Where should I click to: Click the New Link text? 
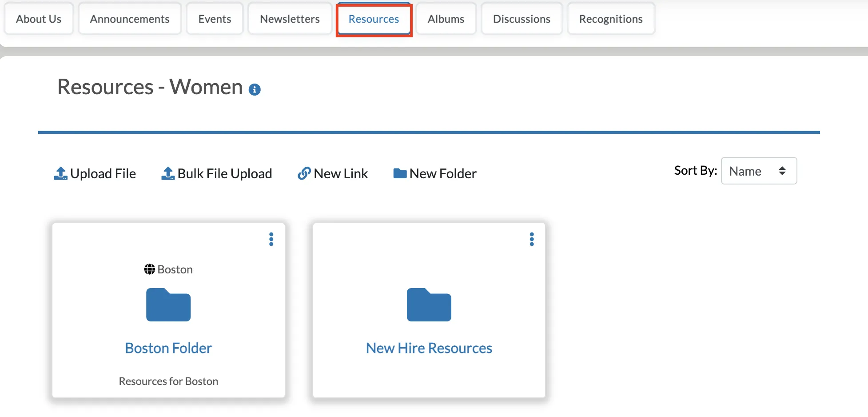[x=341, y=174]
